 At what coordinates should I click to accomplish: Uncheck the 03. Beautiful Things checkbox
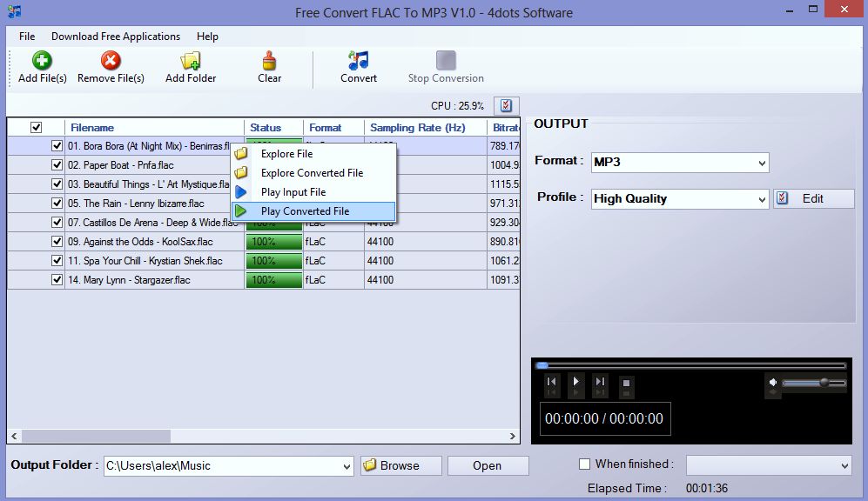pos(57,184)
